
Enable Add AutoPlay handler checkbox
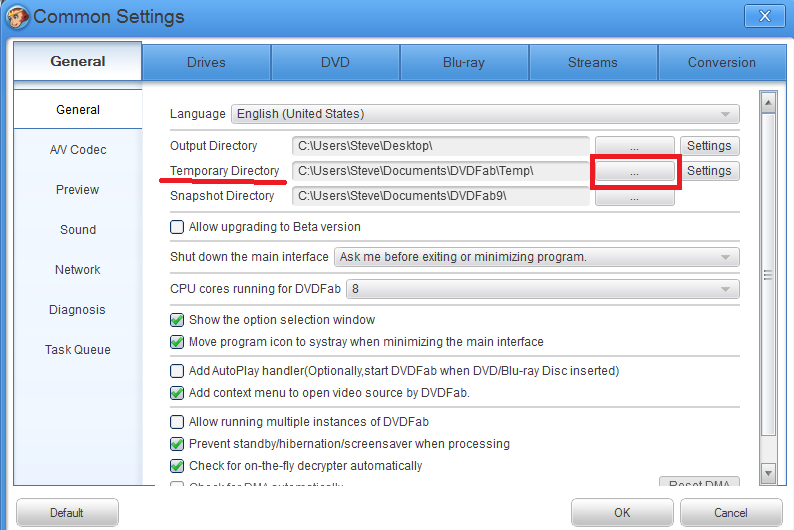coord(177,371)
